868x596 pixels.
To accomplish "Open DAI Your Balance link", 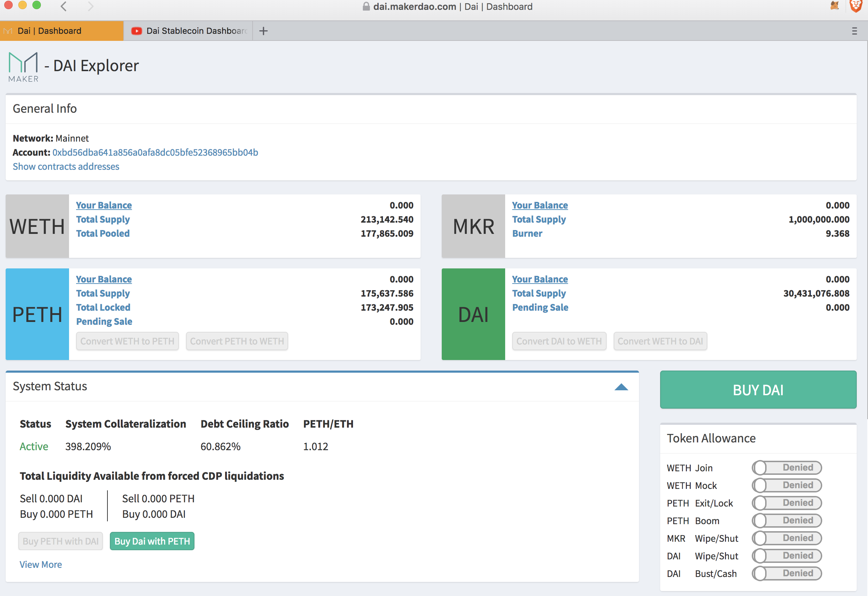I will click(x=540, y=279).
